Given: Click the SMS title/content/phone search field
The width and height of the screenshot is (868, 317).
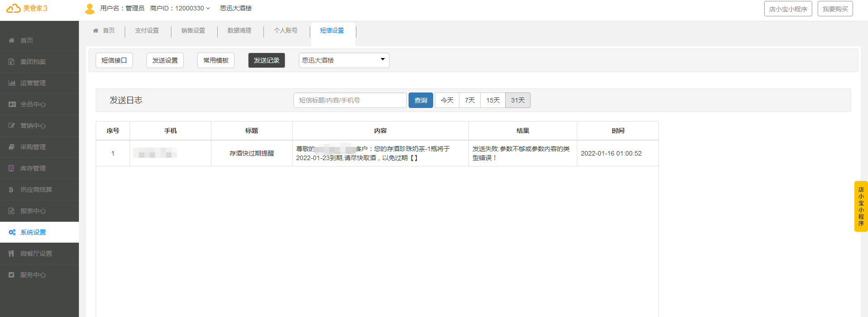Looking at the screenshot, I should pos(350,100).
